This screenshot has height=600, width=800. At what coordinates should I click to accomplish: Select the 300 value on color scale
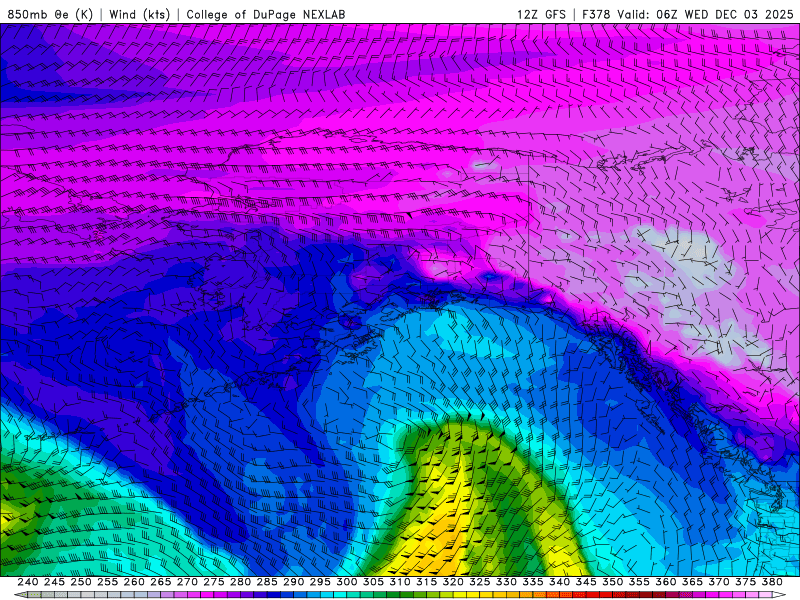(346, 582)
